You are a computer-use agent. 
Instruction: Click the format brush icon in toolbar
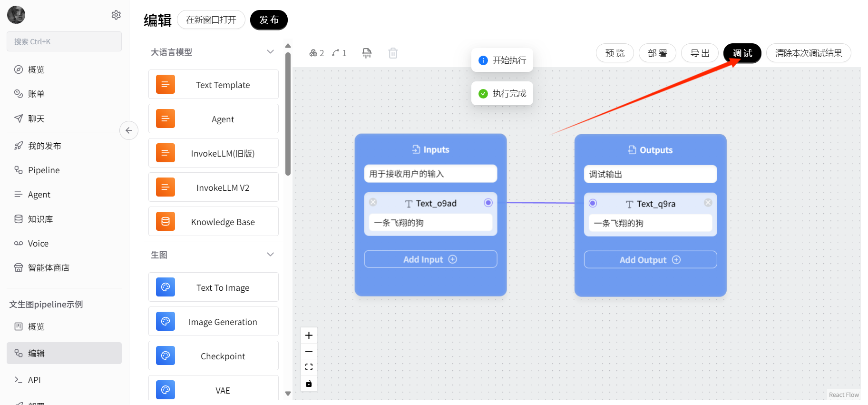tap(367, 53)
